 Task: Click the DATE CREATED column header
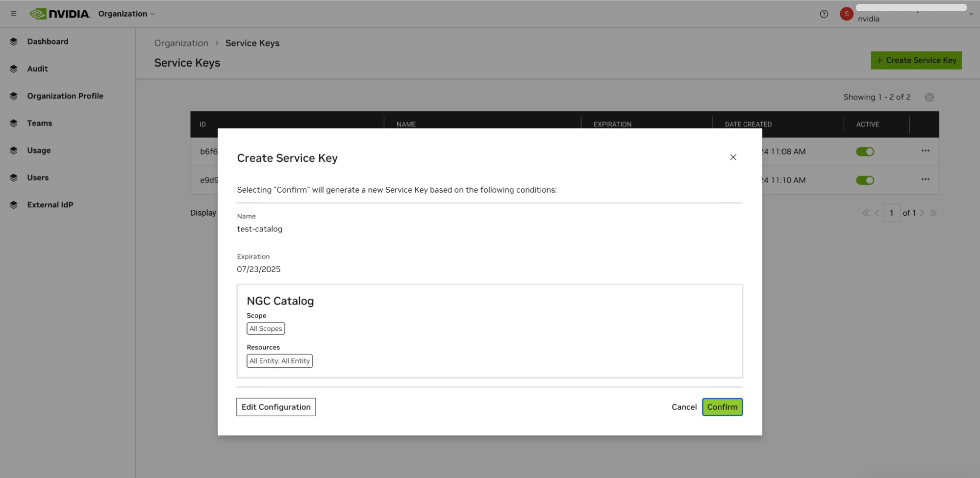pyautogui.click(x=748, y=125)
